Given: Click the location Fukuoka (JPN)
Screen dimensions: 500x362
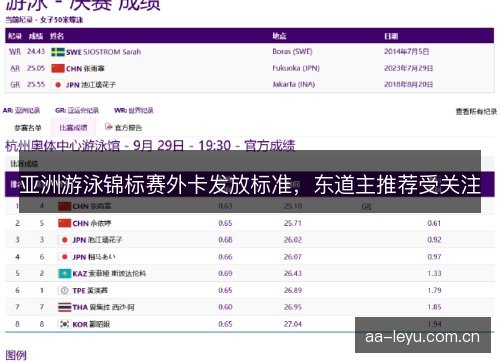Looking at the screenshot, I should [x=296, y=68].
